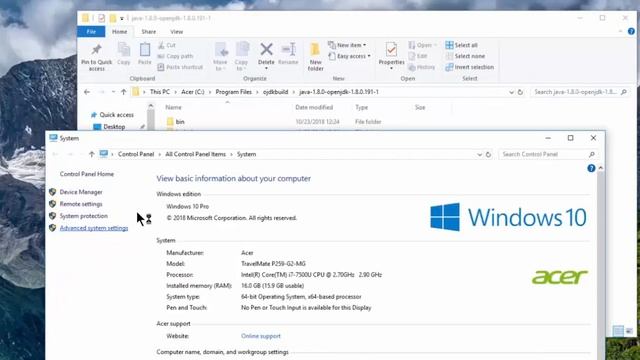Open Remote settings link

coord(81,204)
